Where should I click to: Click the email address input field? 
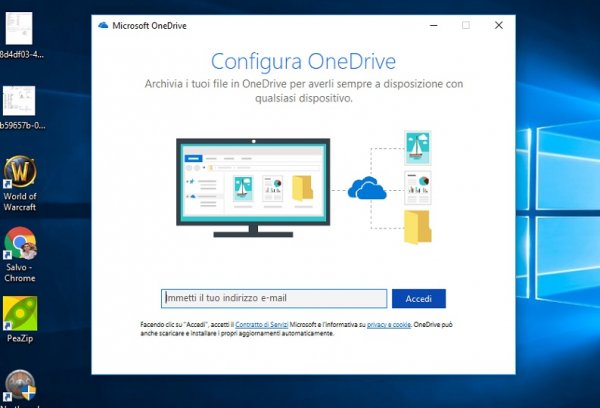pyautogui.click(x=274, y=298)
